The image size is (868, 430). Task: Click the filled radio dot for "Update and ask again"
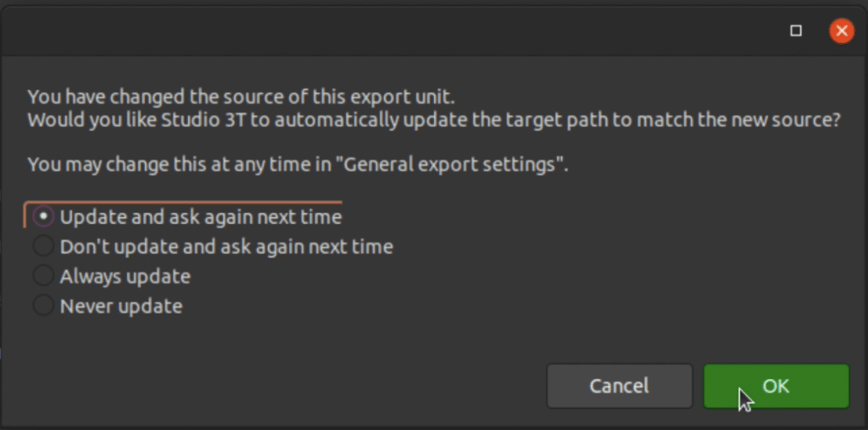tap(43, 216)
